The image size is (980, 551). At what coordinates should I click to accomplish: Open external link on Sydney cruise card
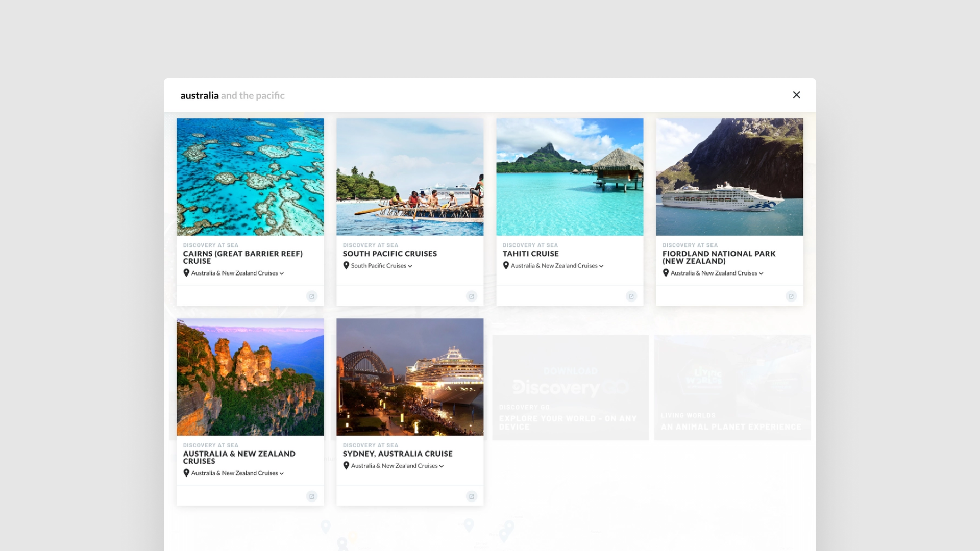(472, 496)
